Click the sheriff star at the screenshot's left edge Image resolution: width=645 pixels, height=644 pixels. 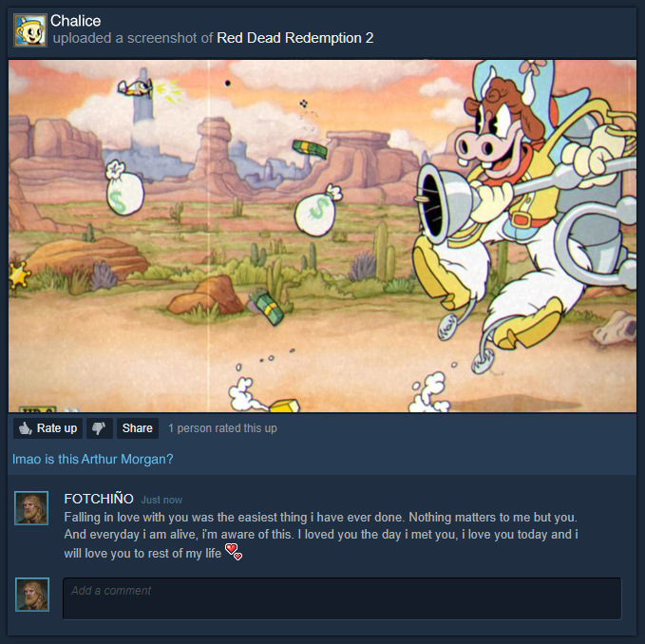pos(19,275)
